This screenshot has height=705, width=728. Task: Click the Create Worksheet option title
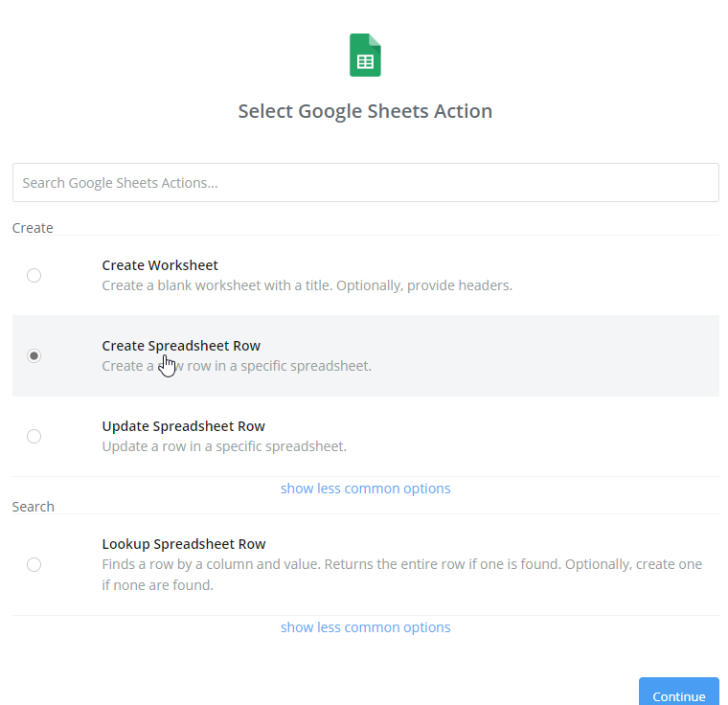coord(160,265)
